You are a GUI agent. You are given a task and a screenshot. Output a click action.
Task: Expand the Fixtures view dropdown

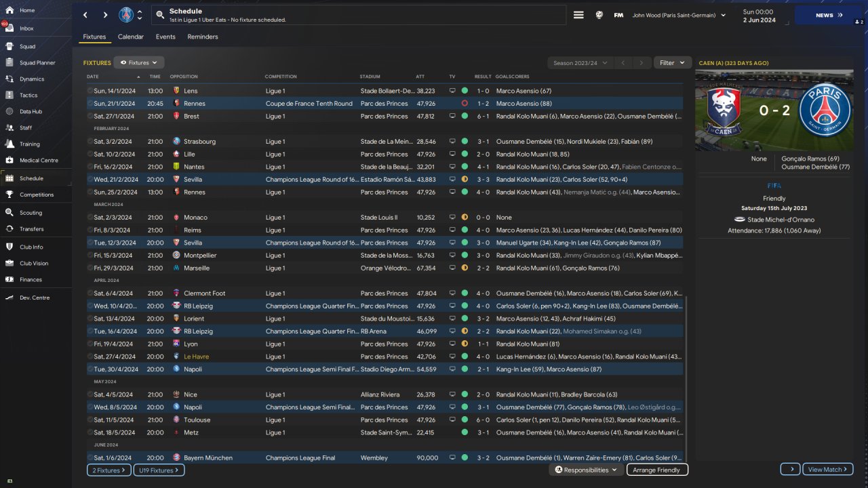tap(139, 63)
